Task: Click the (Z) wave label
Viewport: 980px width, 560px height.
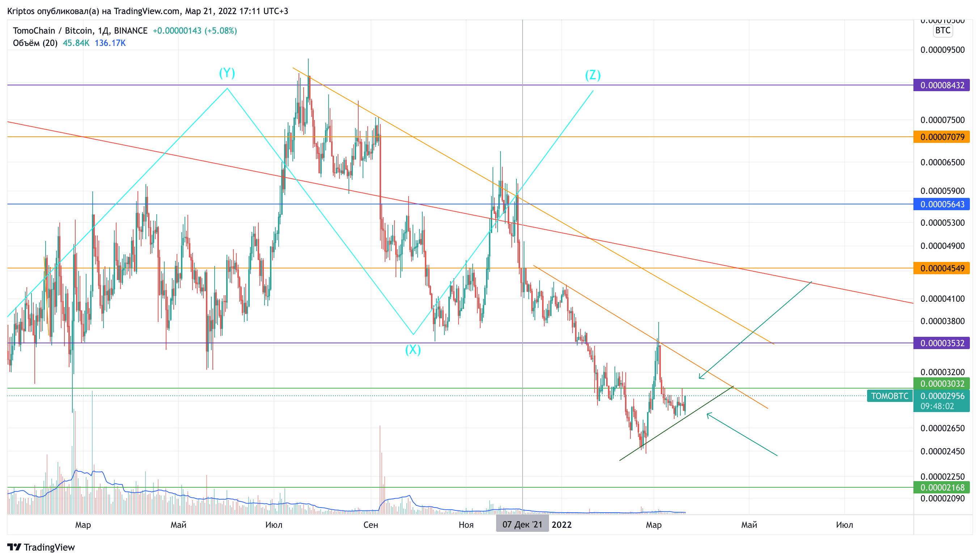Action: click(593, 75)
